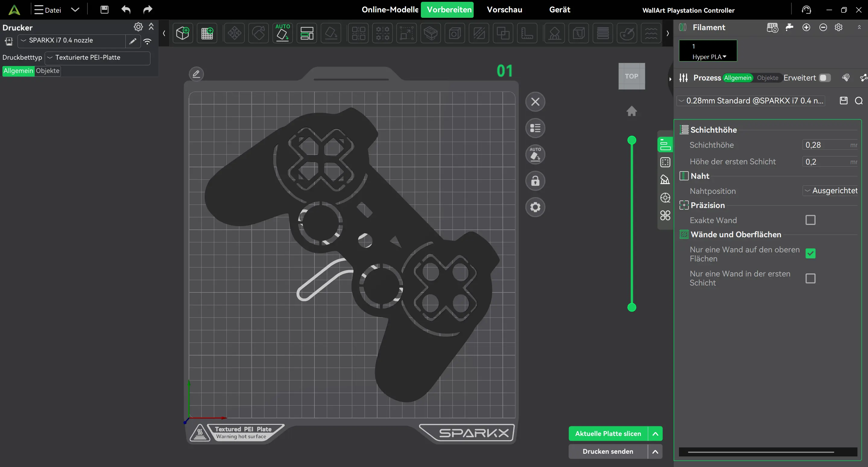Open the faucet flushing volumes icon
Image resolution: width=868 pixels, height=467 pixels.
click(x=789, y=27)
